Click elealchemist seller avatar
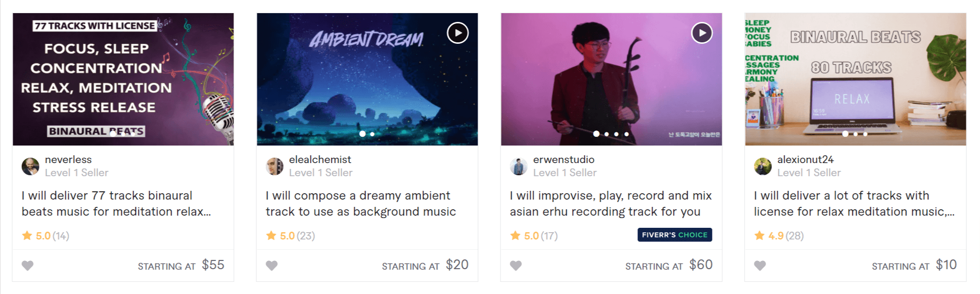Image resolution: width=980 pixels, height=294 pixels. coord(274,166)
